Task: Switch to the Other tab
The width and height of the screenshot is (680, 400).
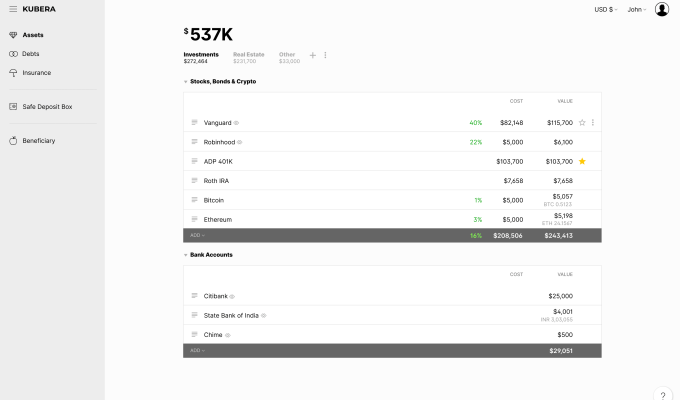Action: [x=289, y=58]
